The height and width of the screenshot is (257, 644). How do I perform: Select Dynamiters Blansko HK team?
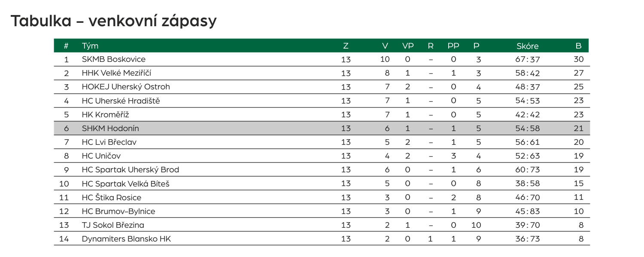pyautogui.click(x=126, y=239)
